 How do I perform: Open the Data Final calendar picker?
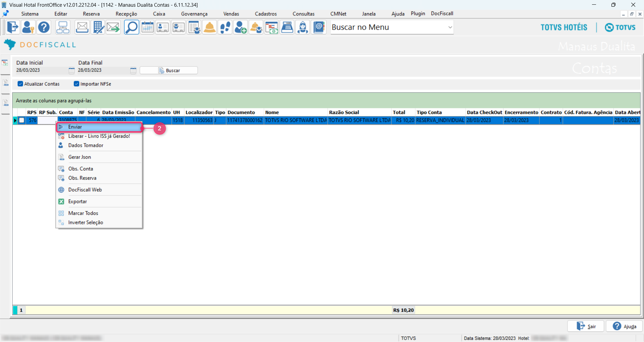133,70
